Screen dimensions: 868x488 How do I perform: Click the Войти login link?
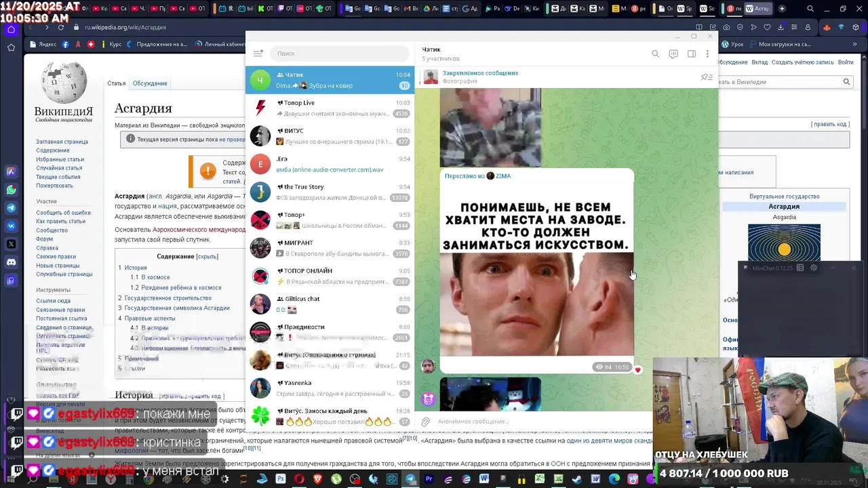(846, 62)
